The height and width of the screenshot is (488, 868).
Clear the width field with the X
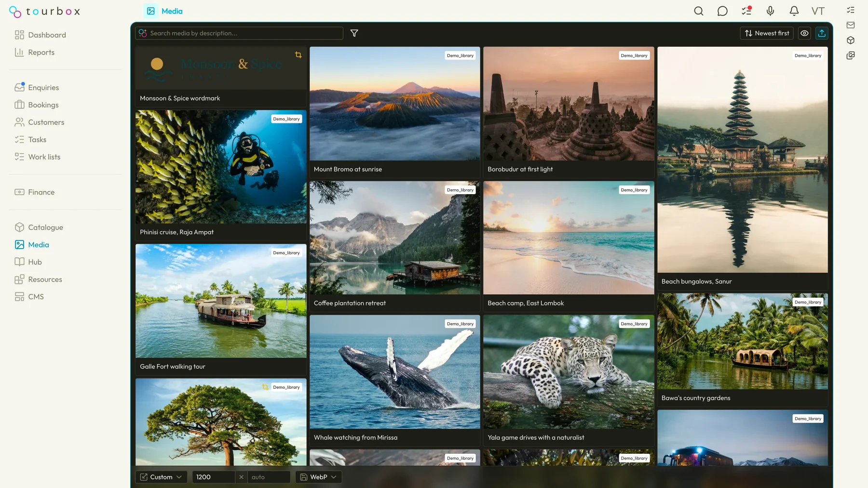tap(241, 477)
